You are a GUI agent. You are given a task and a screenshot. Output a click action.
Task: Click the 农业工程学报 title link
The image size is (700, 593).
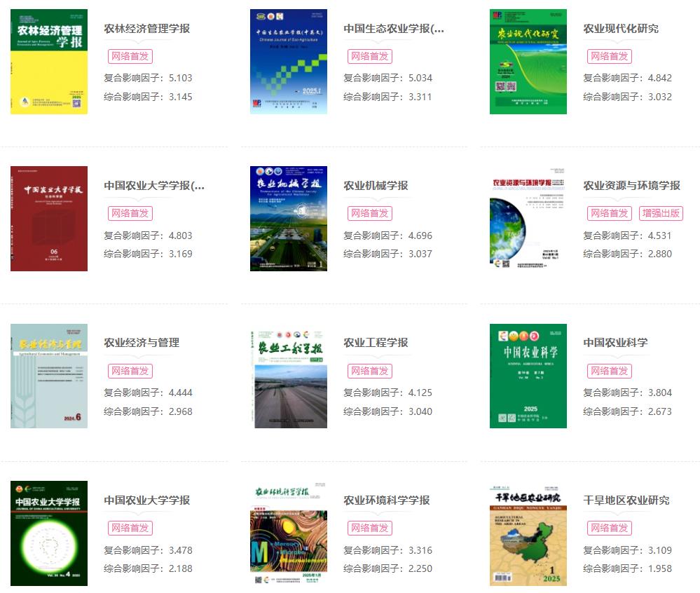[376, 343]
